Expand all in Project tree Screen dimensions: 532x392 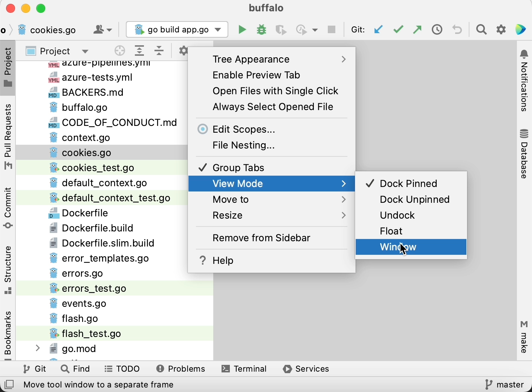[140, 51]
